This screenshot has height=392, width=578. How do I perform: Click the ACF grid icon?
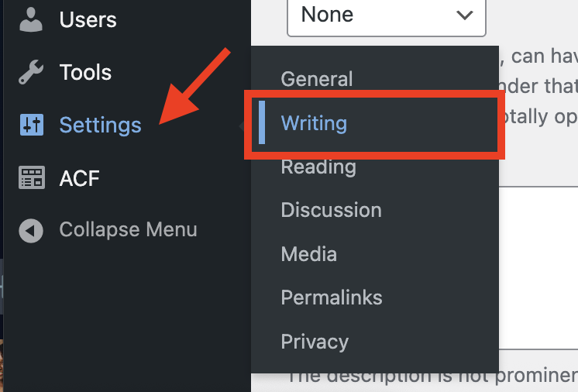coord(31,178)
